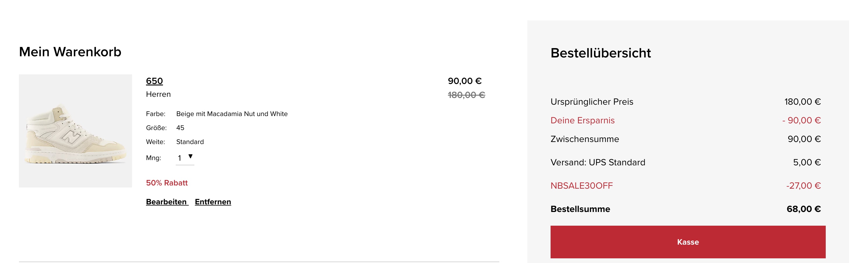The width and height of the screenshot is (868, 263).
Task: Click the 68,00 € order total amount
Action: tap(804, 209)
